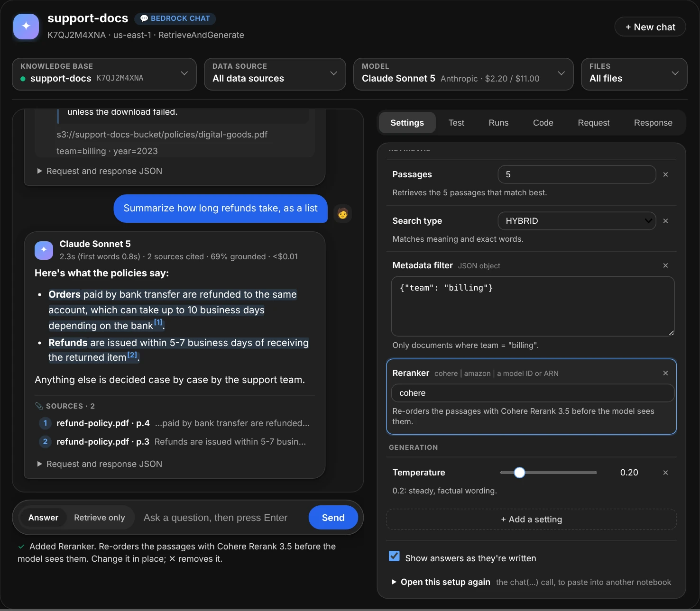The width and height of the screenshot is (700, 611).
Task: Open source 1 refund-policy.pdf p.4
Action: tap(174, 423)
